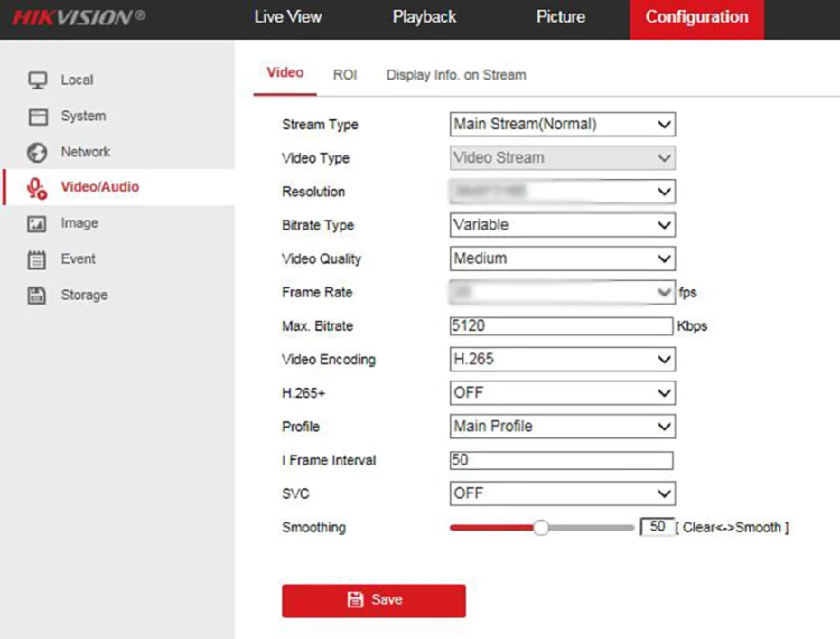Viewport: 840px width, 639px height.
Task: Switch to the ROI sub-tab
Action: click(345, 75)
